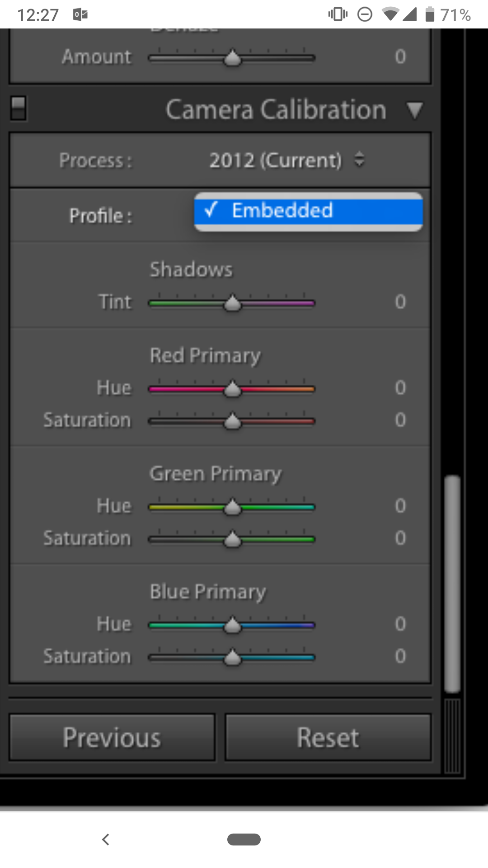Click the Blue Primary Saturation slider handle
Image resolution: width=488 pixels, height=868 pixels.
[233, 658]
